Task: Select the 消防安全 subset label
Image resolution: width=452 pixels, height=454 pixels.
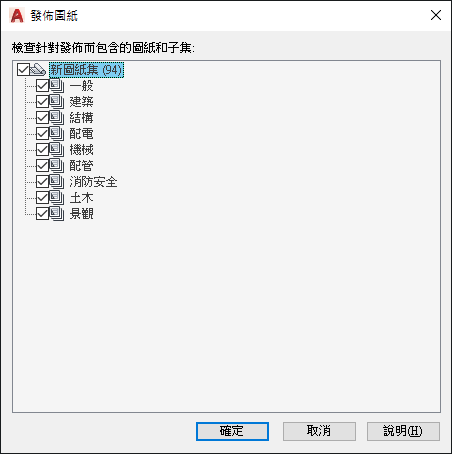Action: [x=93, y=182]
